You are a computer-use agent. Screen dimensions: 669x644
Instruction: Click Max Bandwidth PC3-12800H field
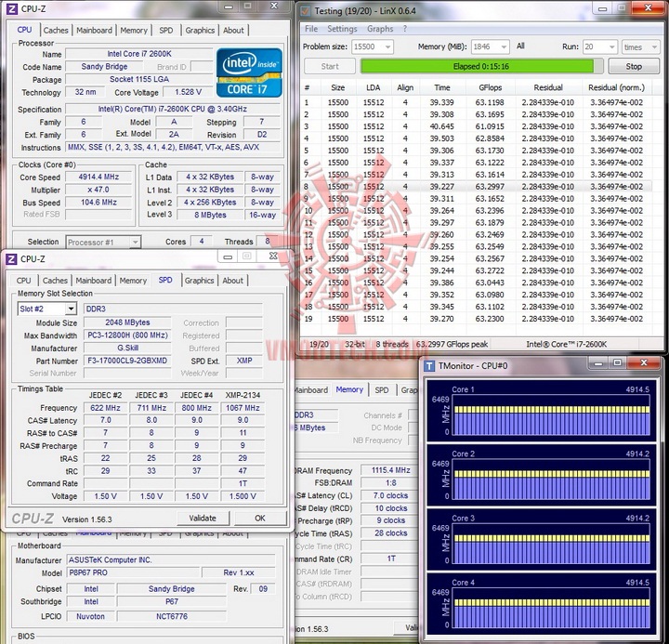[x=127, y=335]
